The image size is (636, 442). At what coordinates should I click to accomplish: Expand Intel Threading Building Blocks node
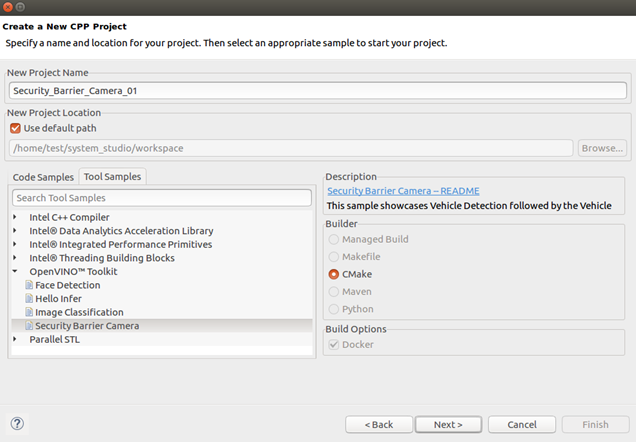click(15, 258)
